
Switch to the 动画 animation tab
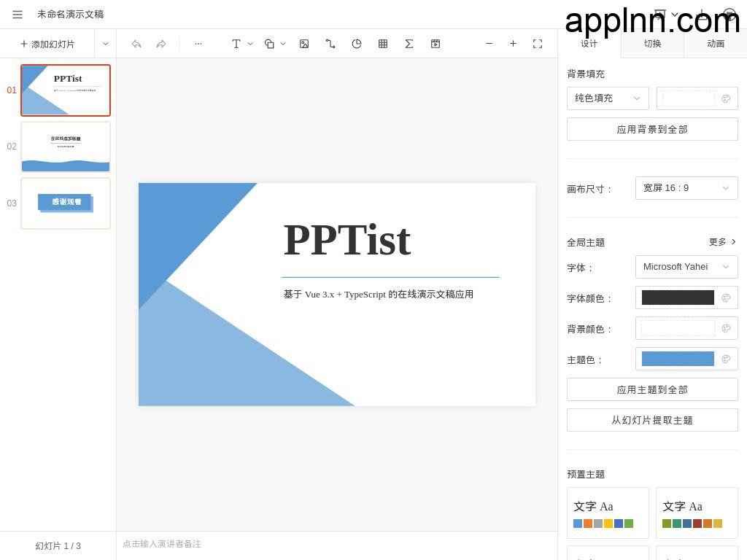(715, 44)
